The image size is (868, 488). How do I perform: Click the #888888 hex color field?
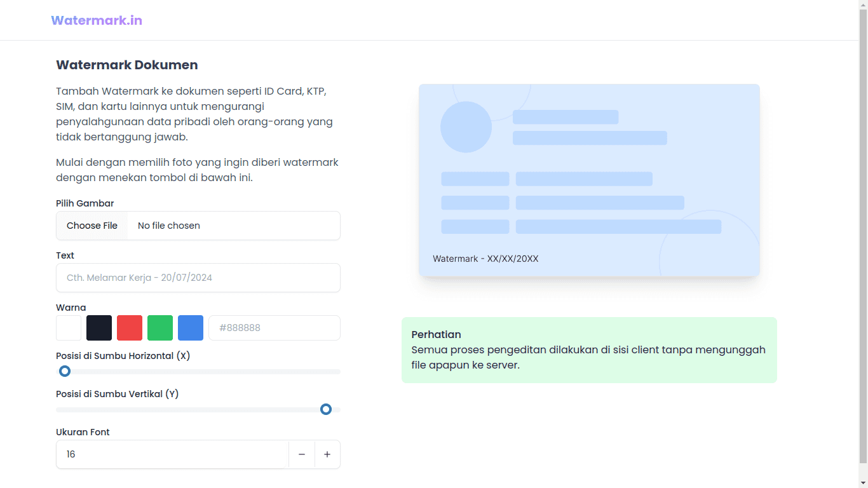[275, 328]
